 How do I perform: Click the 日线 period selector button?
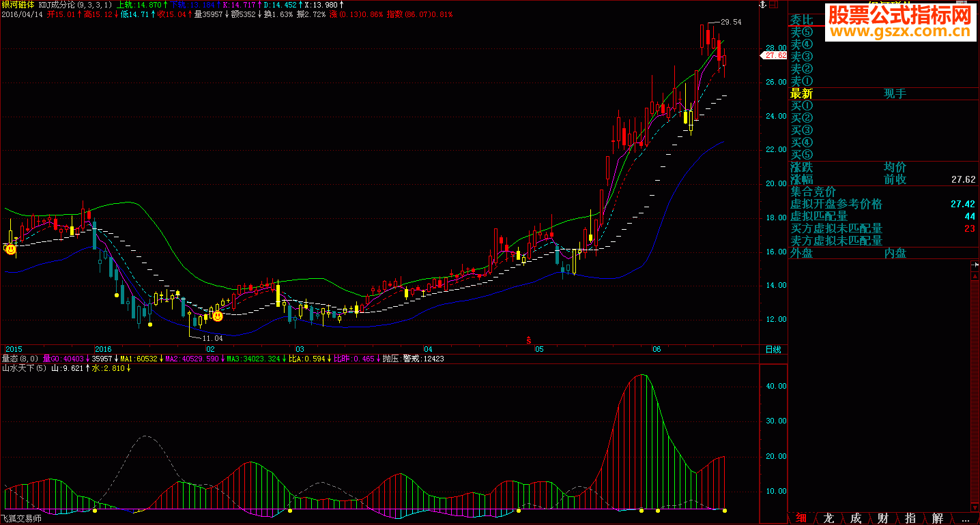click(773, 350)
